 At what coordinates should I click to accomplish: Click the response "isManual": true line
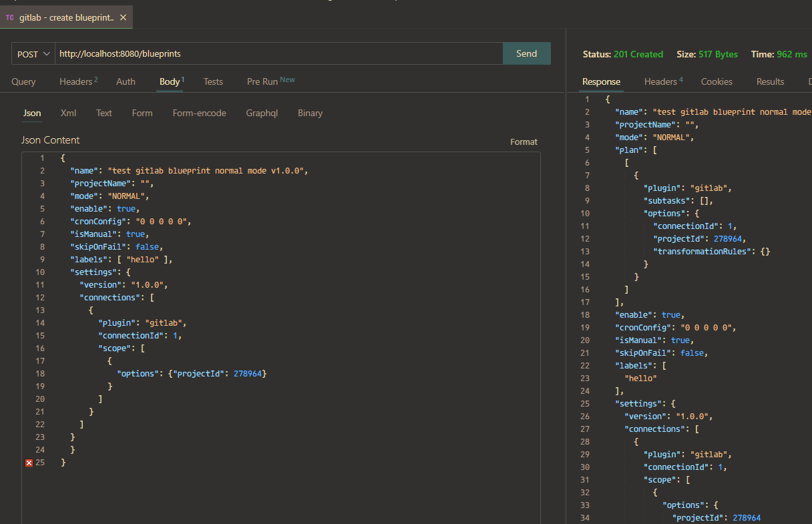654,340
